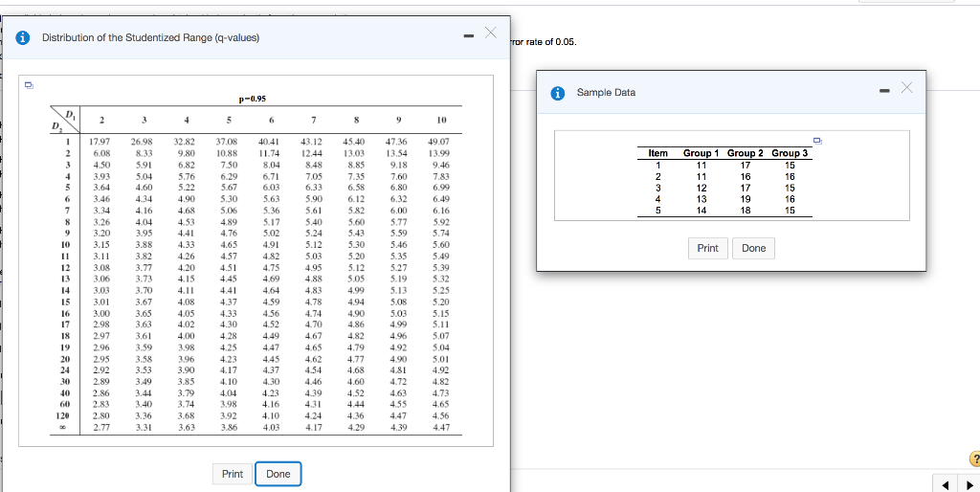Click q-value 3.40 in row 60
The height and width of the screenshot is (492, 980).
(x=144, y=405)
